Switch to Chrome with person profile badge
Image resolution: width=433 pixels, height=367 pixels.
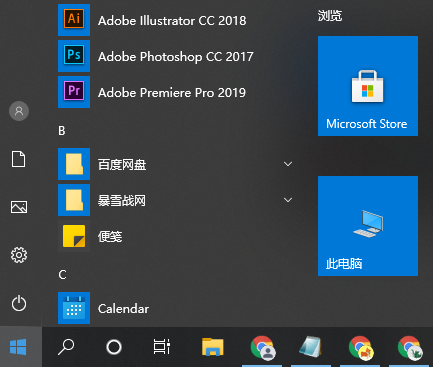(x=263, y=348)
